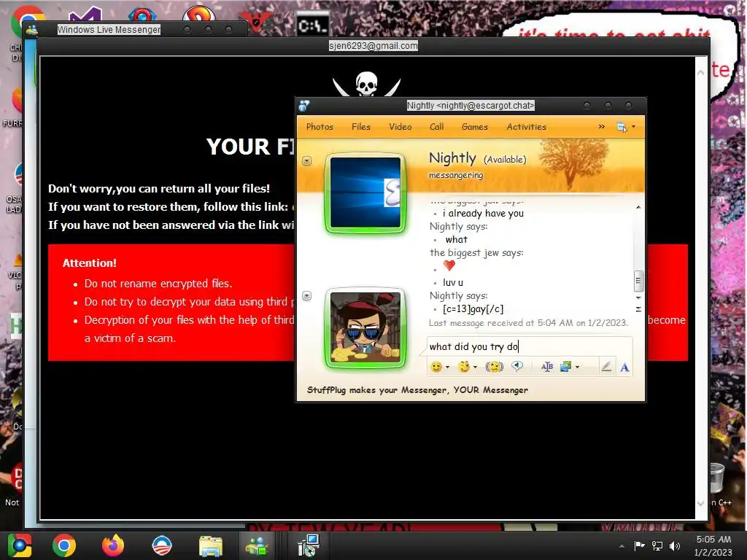This screenshot has height=560, width=747.
Task: Click the 'Last message received' status line
Action: coord(528,323)
